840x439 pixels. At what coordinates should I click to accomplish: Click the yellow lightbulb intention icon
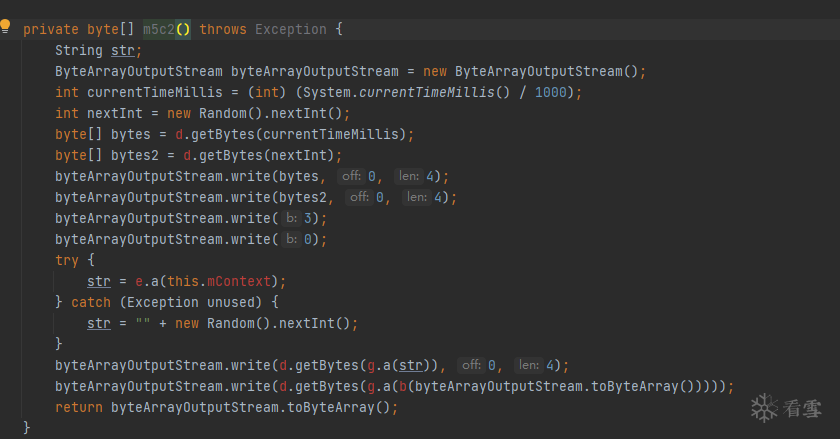tap(5, 27)
